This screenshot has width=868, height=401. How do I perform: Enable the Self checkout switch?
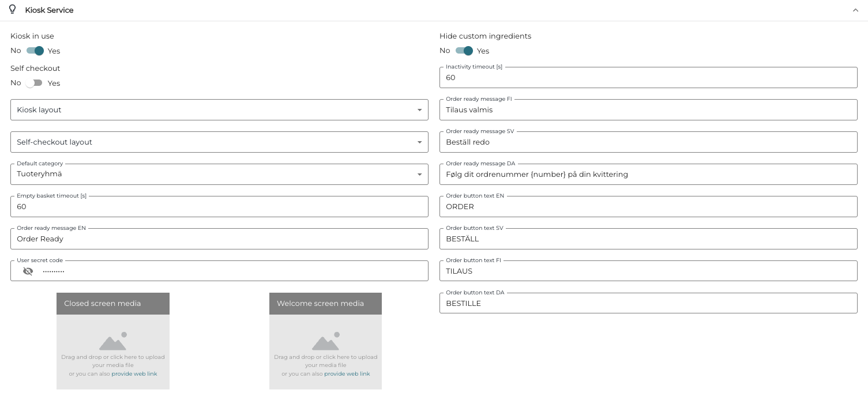coord(34,83)
